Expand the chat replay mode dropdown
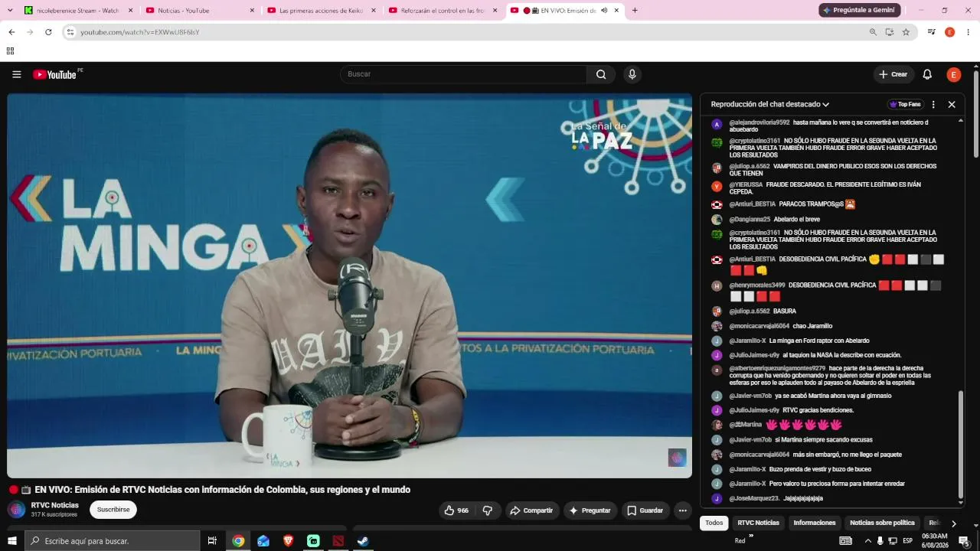Viewport: 980px width, 551px height. [x=770, y=104]
